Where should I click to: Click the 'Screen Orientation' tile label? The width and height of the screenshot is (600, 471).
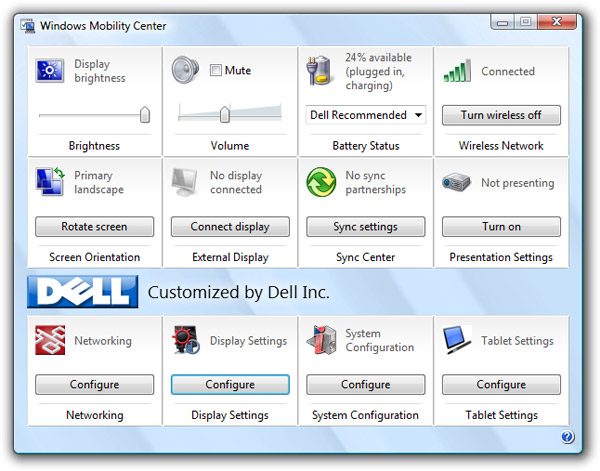[x=95, y=257]
